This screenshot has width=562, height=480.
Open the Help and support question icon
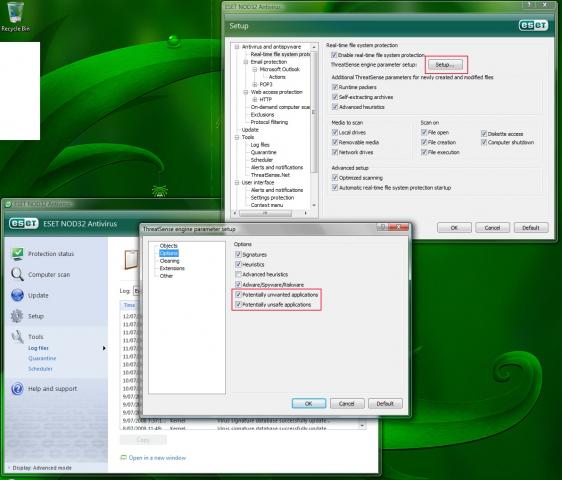coord(17,389)
